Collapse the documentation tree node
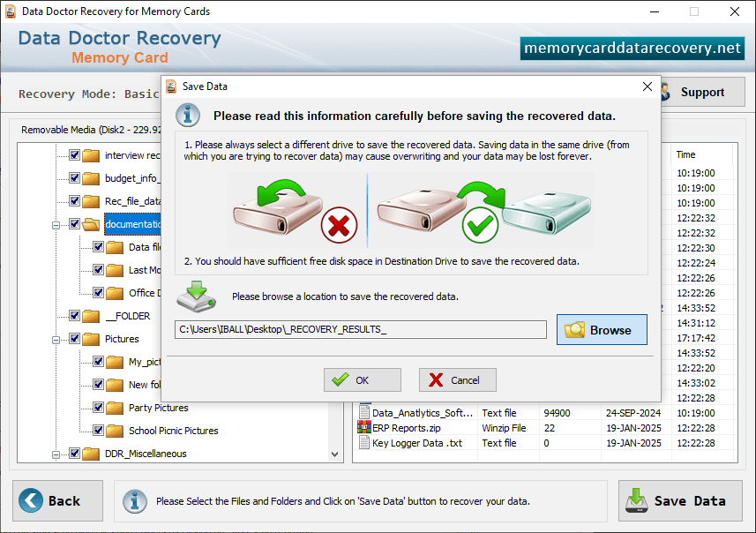 56,225
